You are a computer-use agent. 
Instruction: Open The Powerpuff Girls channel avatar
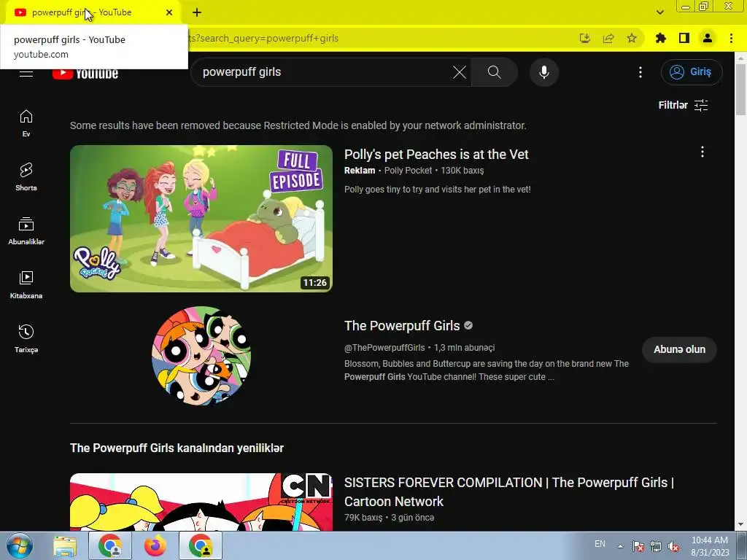(201, 356)
